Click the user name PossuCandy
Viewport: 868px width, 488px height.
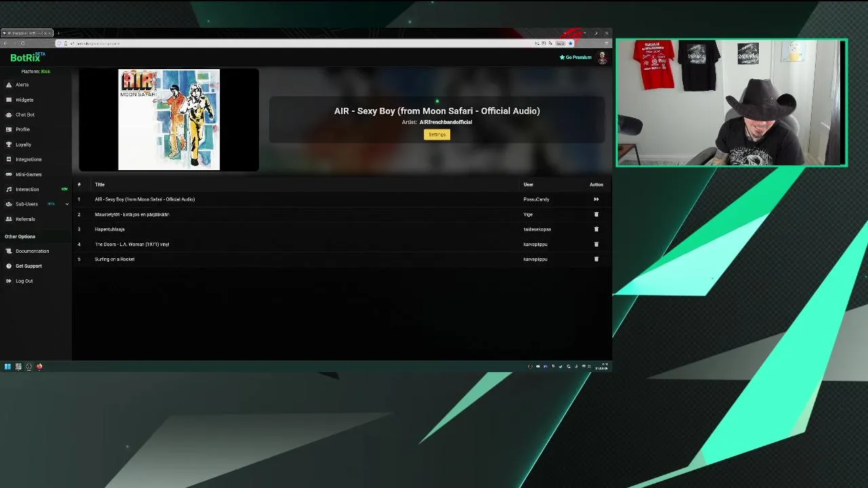536,199
